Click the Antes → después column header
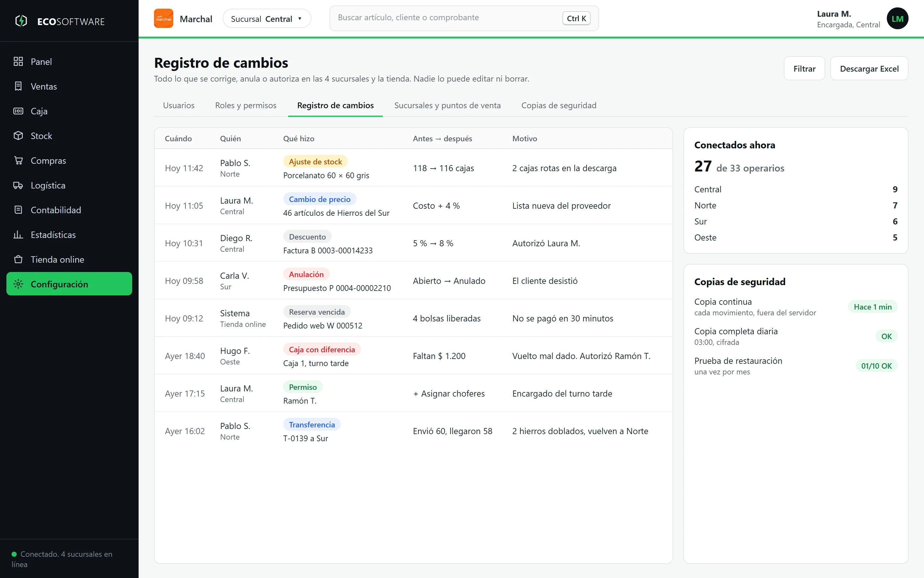The image size is (924, 578). 442,139
